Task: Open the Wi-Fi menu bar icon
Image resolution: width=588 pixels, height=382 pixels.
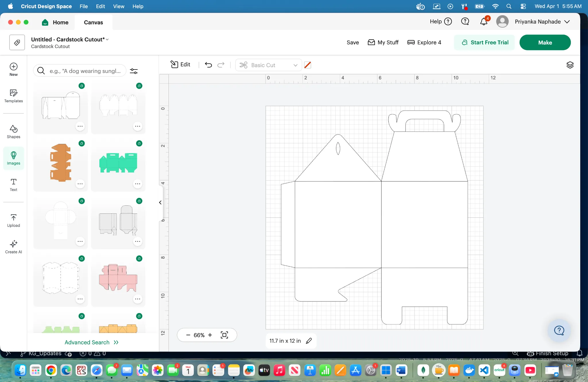Action: click(x=495, y=6)
